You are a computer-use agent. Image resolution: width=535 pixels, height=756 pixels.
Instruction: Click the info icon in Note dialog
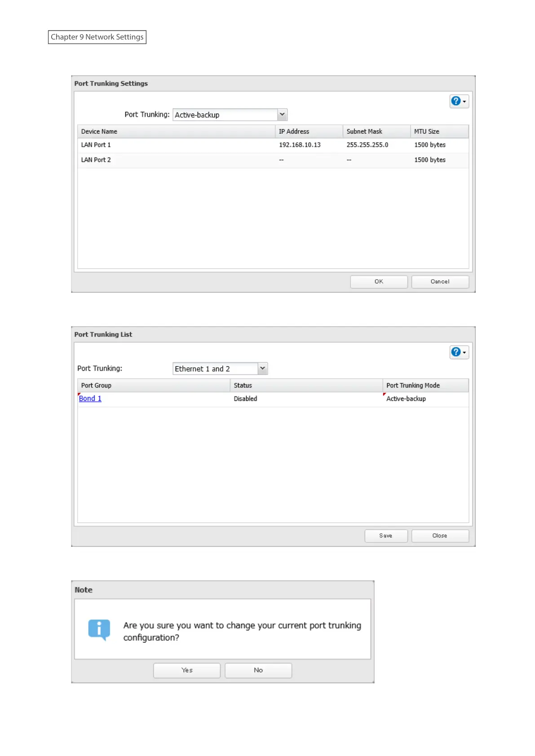point(99,629)
